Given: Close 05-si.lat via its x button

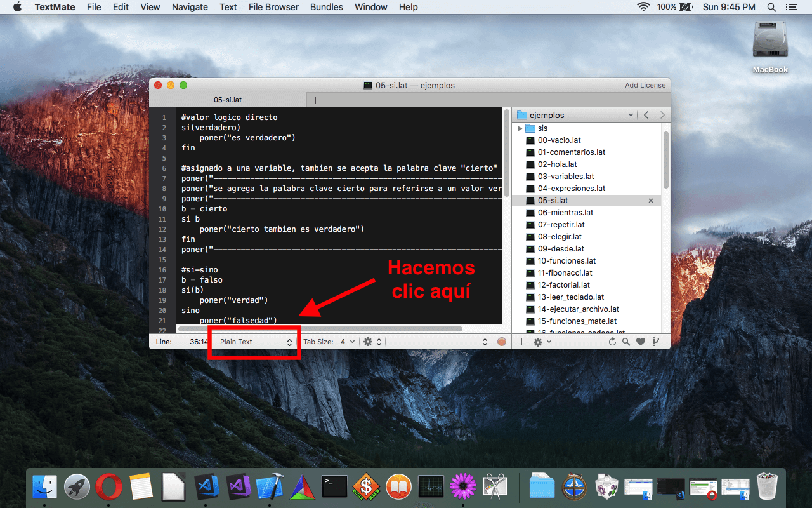Looking at the screenshot, I should 651,201.
